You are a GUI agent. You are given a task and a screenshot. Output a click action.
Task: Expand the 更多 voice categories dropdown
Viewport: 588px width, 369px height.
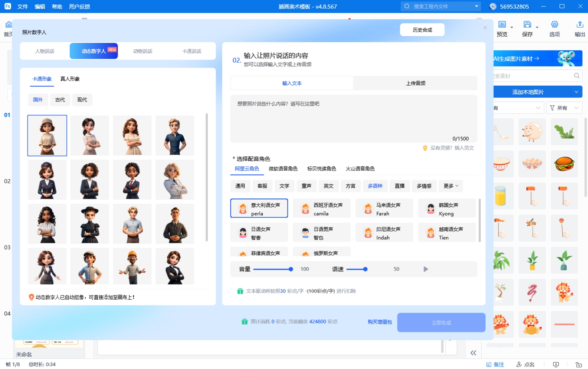point(451,186)
